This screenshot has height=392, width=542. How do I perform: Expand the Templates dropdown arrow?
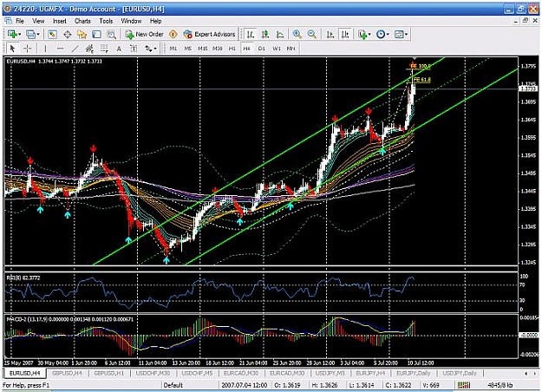tap(406, 34)
